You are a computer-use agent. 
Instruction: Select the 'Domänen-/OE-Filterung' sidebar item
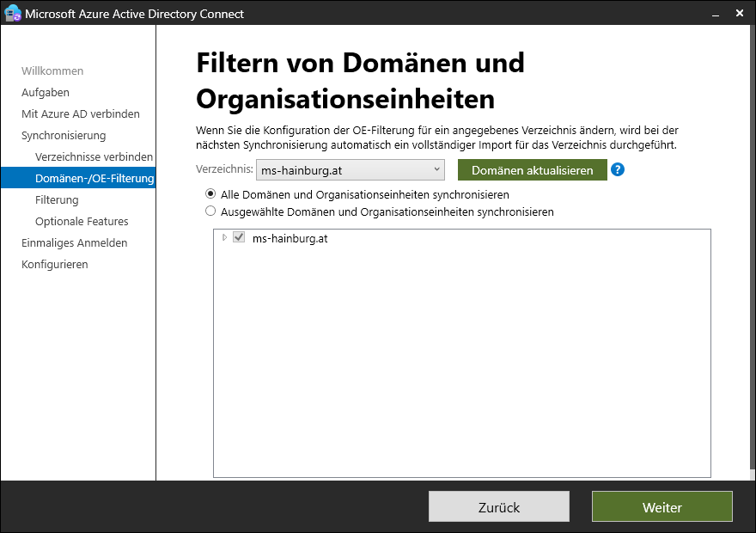tap(94, 178)
